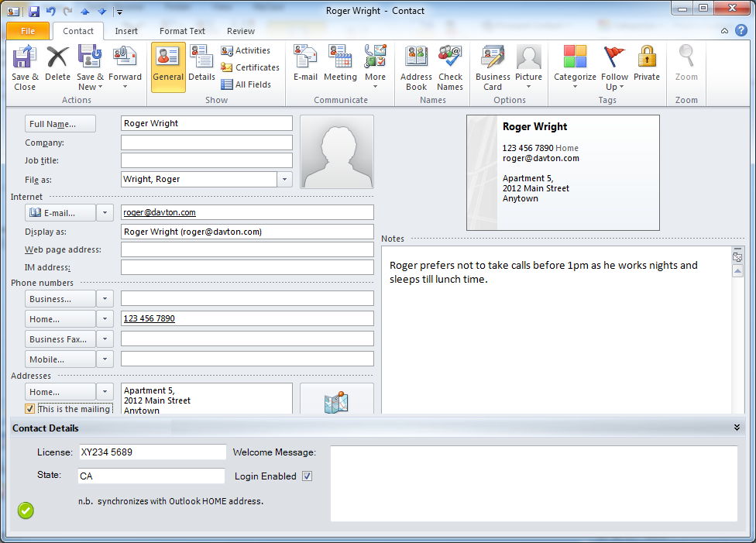
Task: Expand the Business Fax type dropdown
Action: point(105,339)
